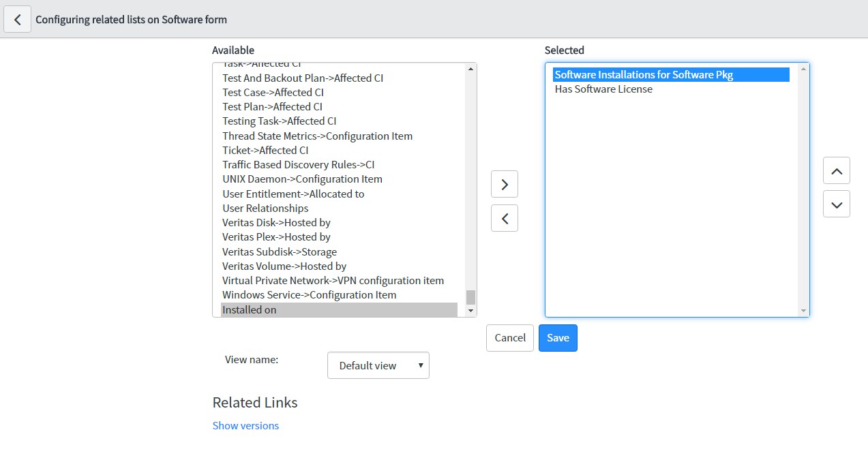This screenshot has height=460, width=868.
Task: Open the Show versions link
Action: 245,425
